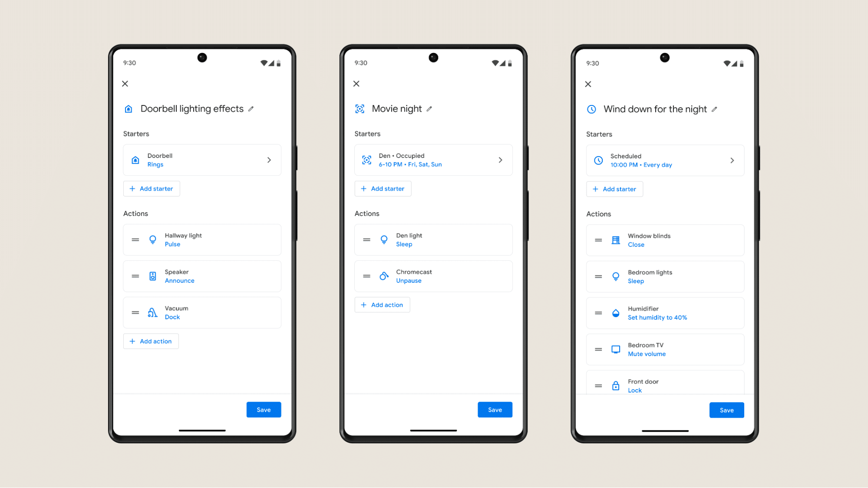Select the clock scheduled automation icon
Image resolution: width=868 pixels, height=488 pixels.
point(598,160)
